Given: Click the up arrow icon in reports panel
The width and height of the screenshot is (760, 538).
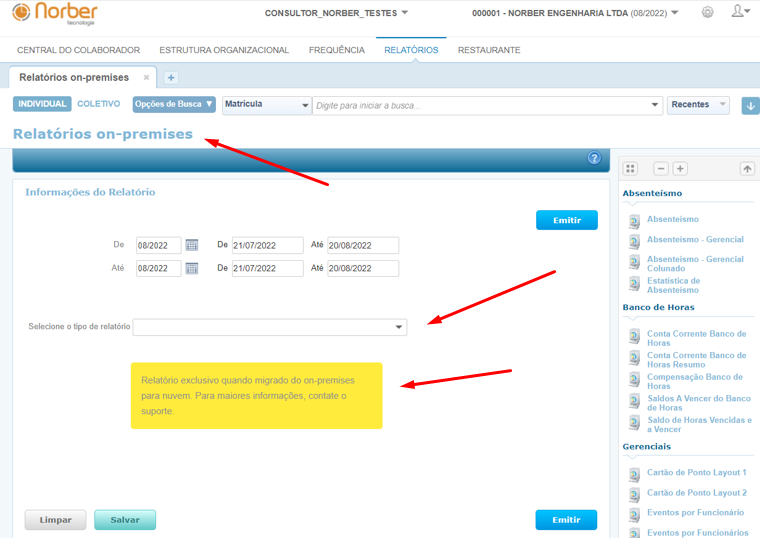Looking at the screenshot, I should click(747, 169).
